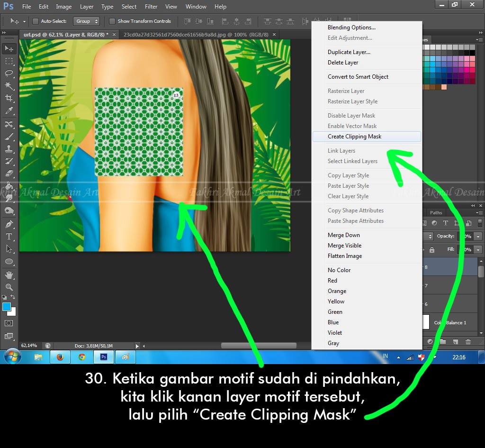Click the foreground color swatch
This screenshot has width=485, height=448.
(x=7, y=307)
